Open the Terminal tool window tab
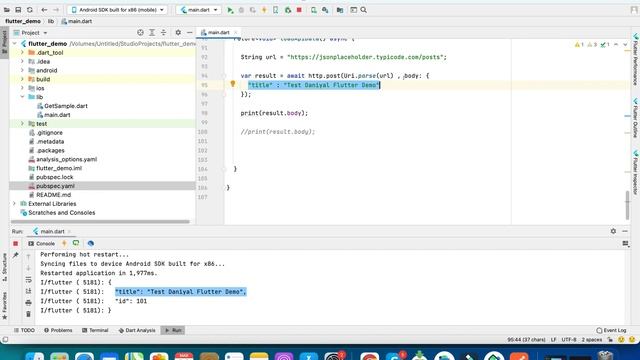Image resolution: width=640 pixels, height=360 pixels. (95, 330)
